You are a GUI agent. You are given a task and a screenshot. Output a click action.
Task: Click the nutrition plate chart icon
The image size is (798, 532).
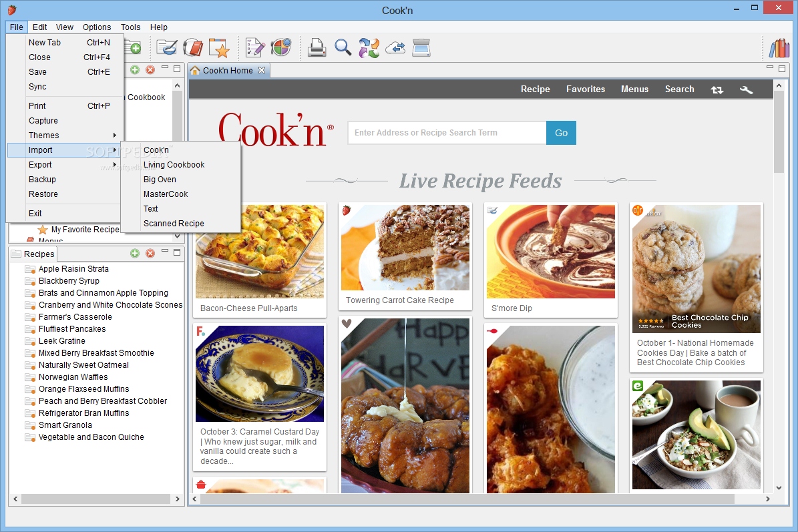tap(280, 47)
